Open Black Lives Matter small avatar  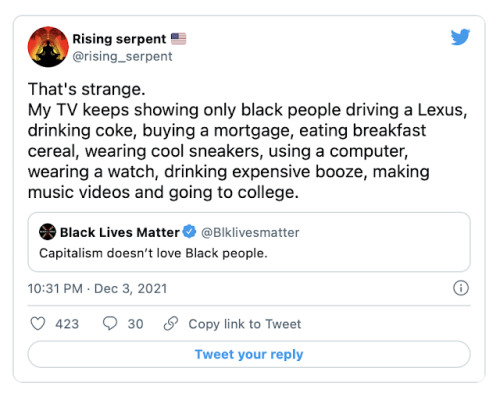click(x=47, y=232)
